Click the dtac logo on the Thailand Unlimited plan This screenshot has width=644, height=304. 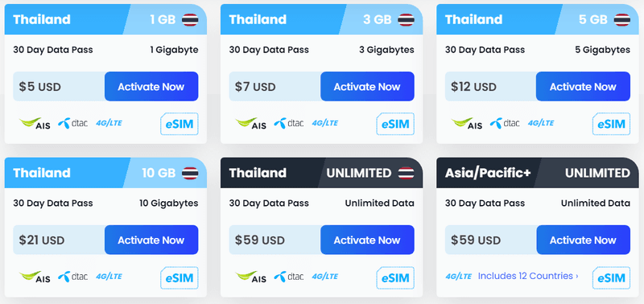pyautogui.click(x=289, y=277)
